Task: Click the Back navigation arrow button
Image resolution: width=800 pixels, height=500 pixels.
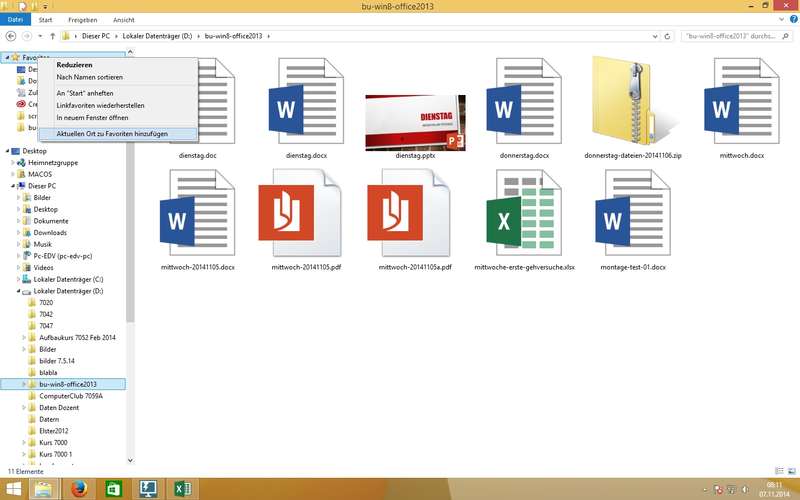Action: point(12,37)
